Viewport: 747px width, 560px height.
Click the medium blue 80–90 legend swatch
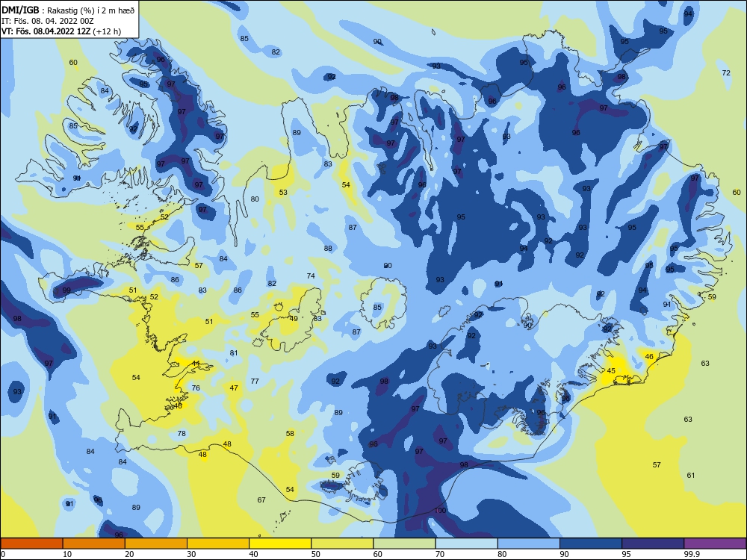[x=529, y=544]
